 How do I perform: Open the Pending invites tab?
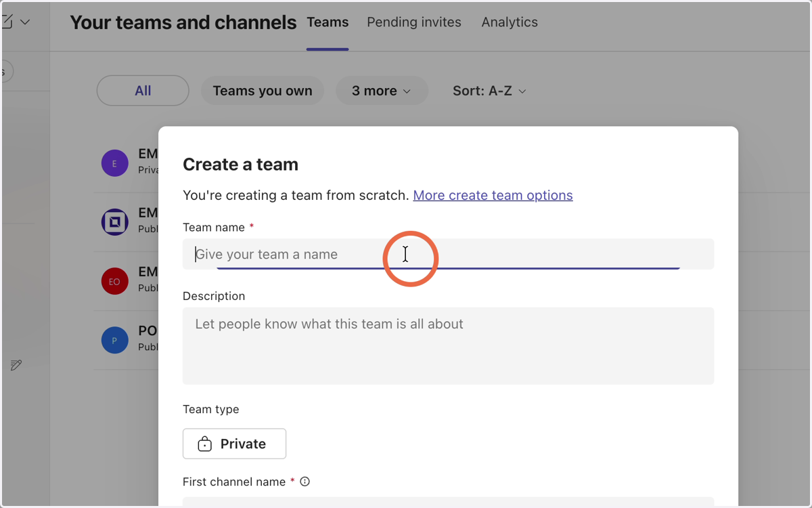click(x=414, y=22)
